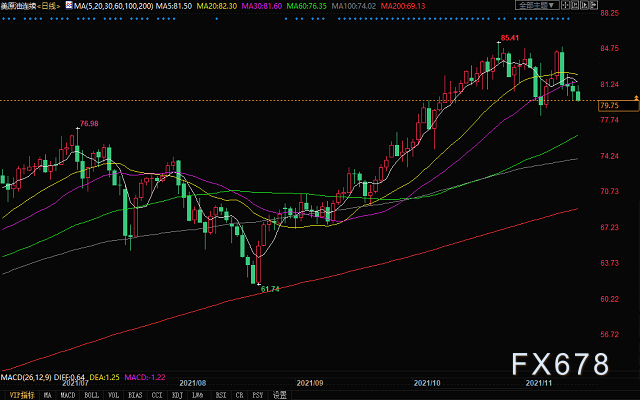
Task: Click the MACD:-1.22 value
Action: [145, 377]
